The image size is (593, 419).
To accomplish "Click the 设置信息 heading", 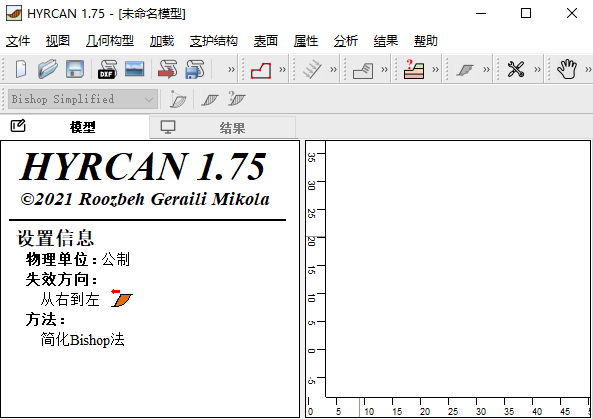I will click(x=55, y=238).
